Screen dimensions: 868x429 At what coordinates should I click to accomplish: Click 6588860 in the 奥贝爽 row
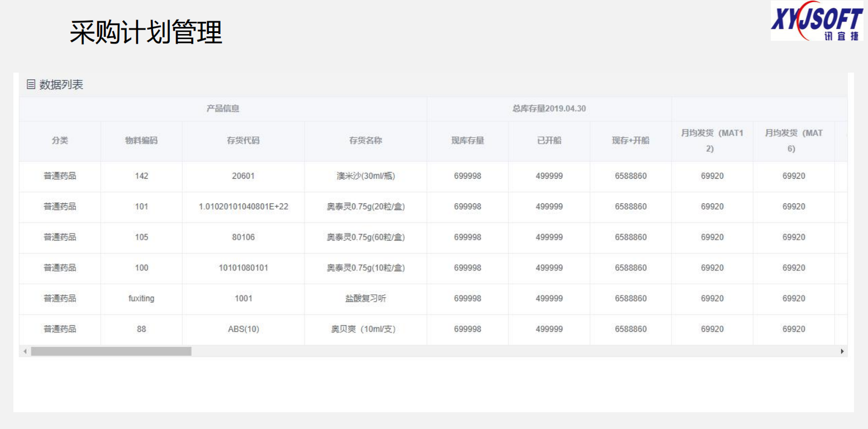click(x=631, y=330)
